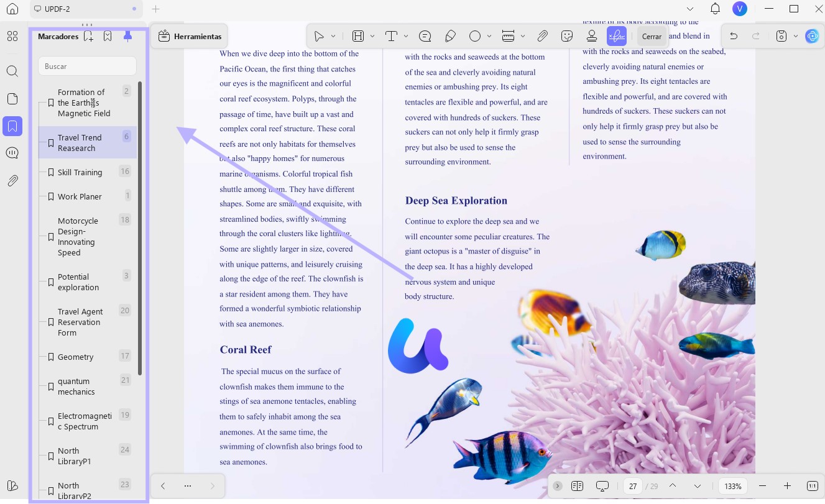Go to previous page up arrow
The image size is (825, 504).
(x=672, y=486)
